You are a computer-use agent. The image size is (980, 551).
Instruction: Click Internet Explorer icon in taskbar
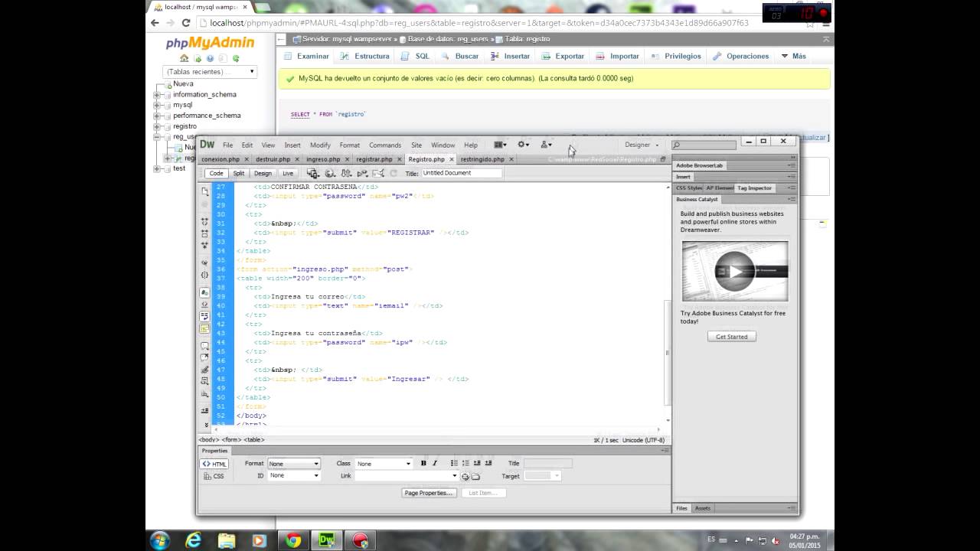pyautogui.click(x=193, y=540)
